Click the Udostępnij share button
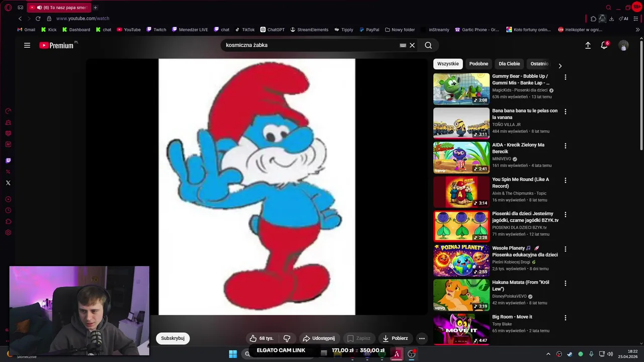Viewport: 644px width, 362px height. (318, 338)
